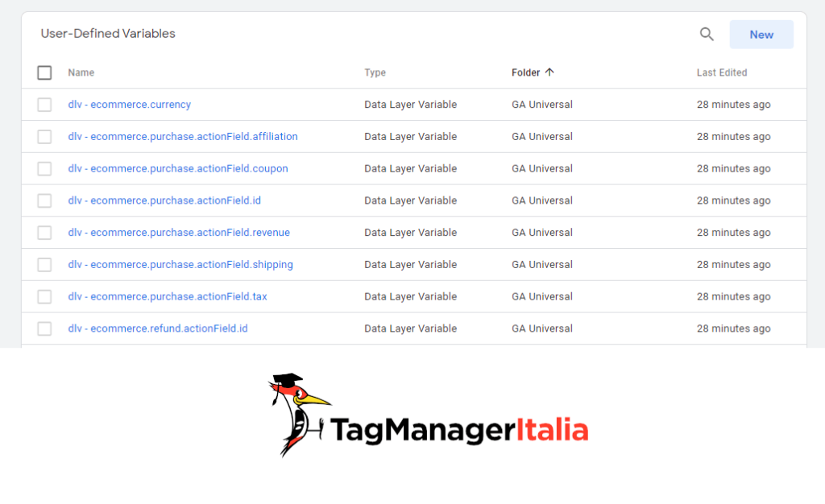Click GA Universal in actionField.revenue row
The image size is (825, 504).
click(542, 233)
